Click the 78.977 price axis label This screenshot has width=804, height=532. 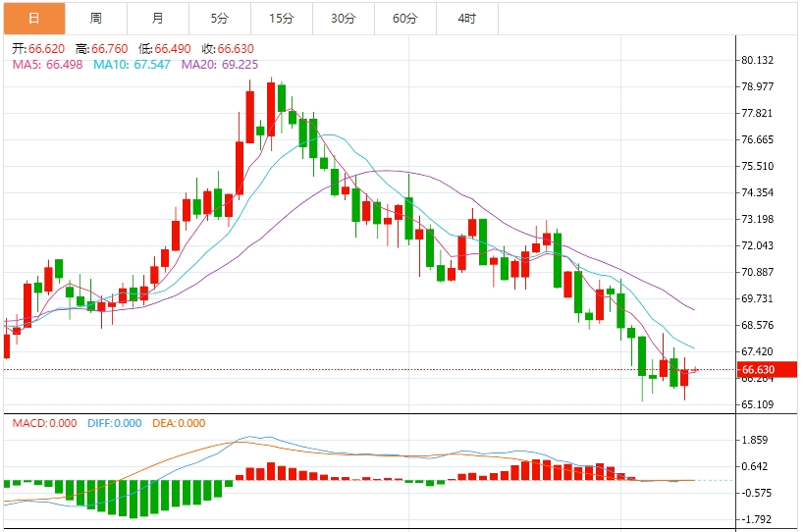(757, 86)
